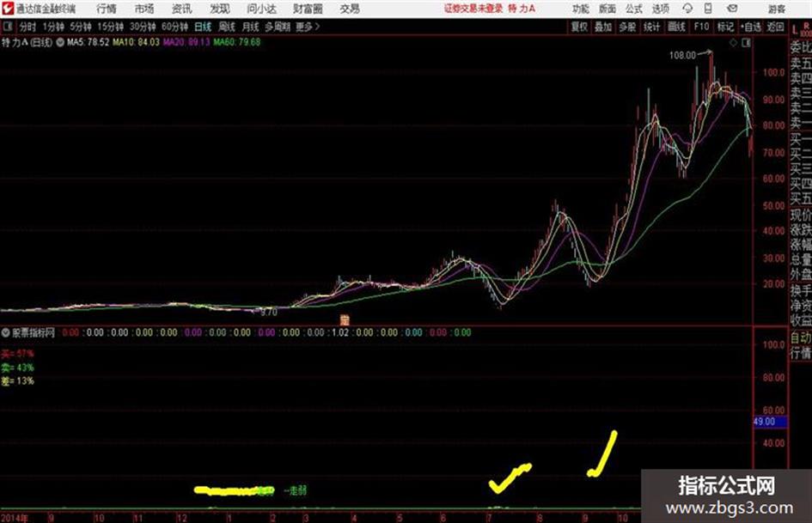Click the MA5: 78.52 label
Image resolution: width=812 pixels, height=523 pixels.
(88, 42)
